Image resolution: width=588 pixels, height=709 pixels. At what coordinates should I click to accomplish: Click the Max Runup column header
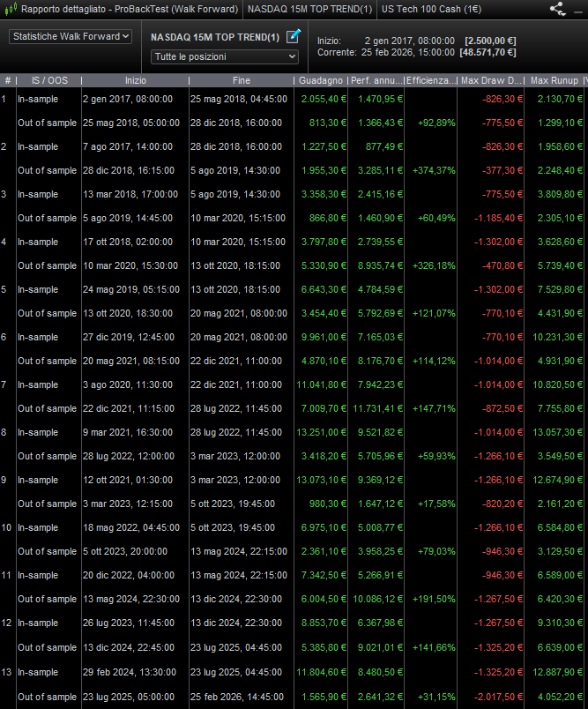click(555, 80)
